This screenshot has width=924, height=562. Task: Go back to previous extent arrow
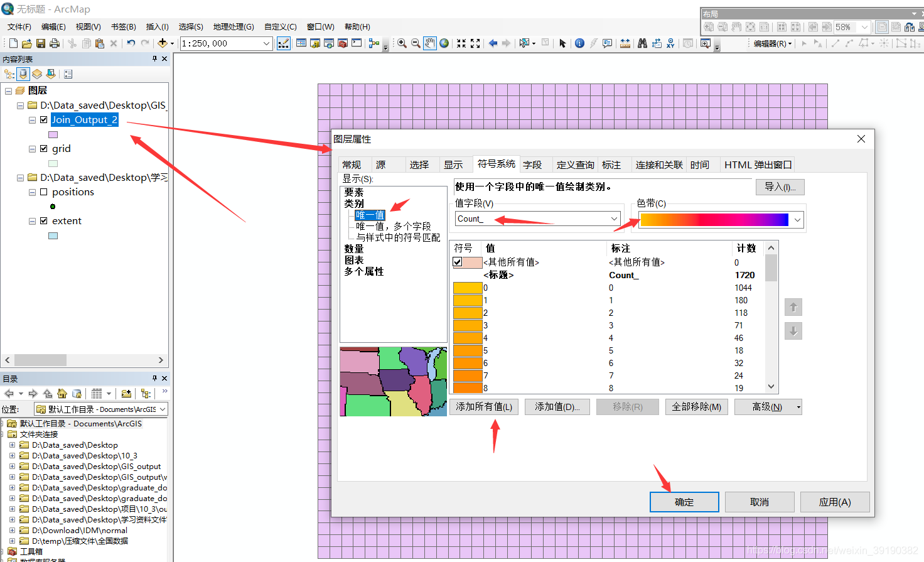pyautogui.click(x=493, y=43)
